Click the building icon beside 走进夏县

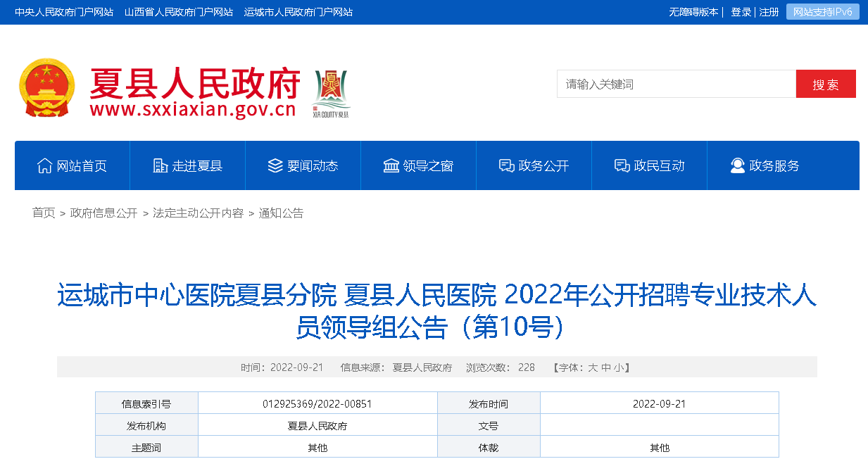[x=161, y=166]
